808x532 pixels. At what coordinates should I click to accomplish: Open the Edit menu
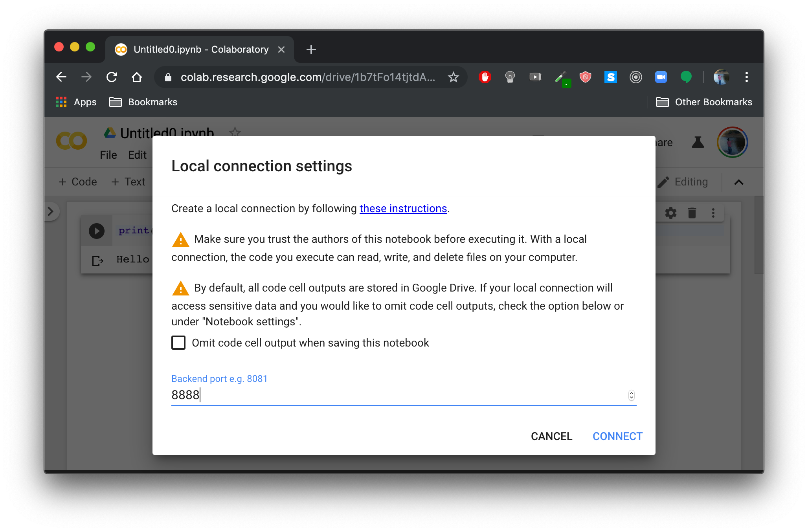coord(137,155)
